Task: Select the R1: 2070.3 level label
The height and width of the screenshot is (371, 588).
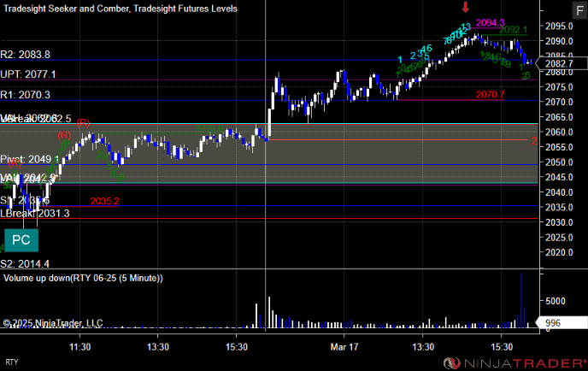Action: [25, 95]
